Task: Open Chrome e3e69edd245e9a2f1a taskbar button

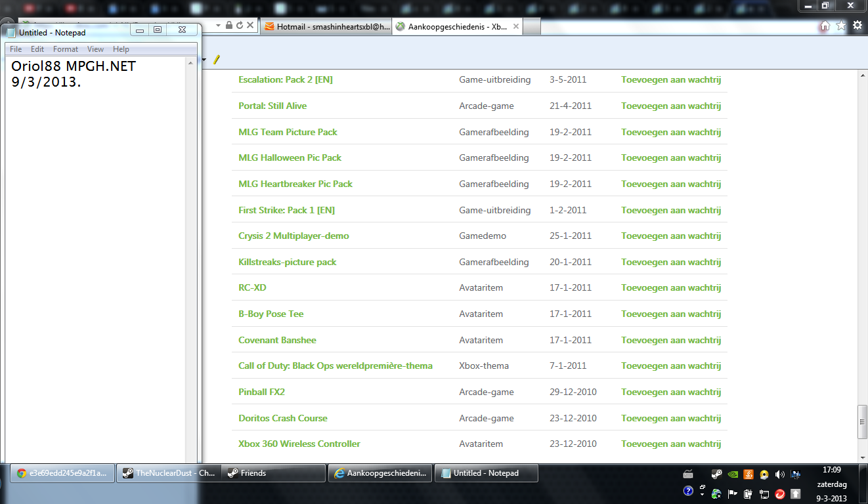Action: (62, 473)
